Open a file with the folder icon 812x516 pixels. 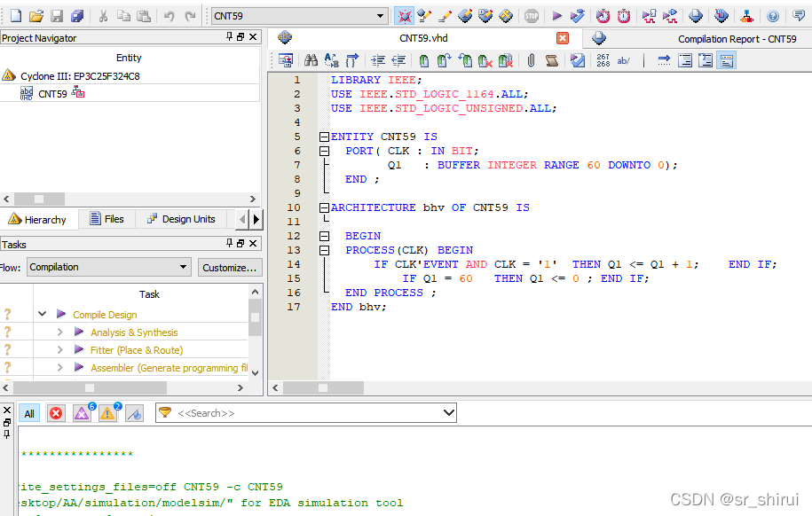[36, 16]
